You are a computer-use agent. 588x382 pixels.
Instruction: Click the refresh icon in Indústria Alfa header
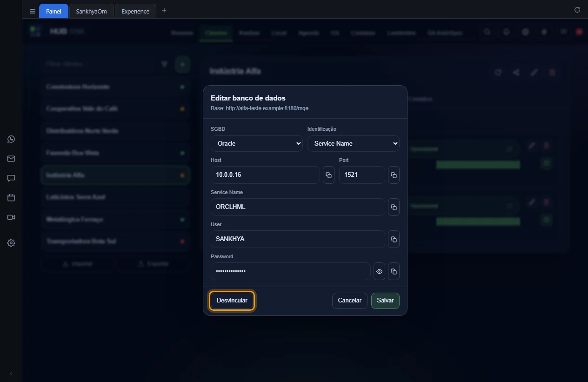click(498, 72)
